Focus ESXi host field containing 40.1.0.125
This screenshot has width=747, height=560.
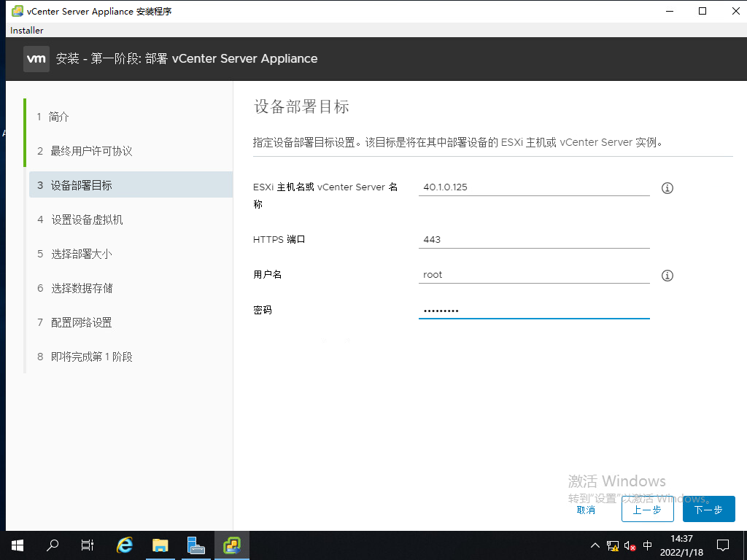pyautogui.click(x=534, y=187)
